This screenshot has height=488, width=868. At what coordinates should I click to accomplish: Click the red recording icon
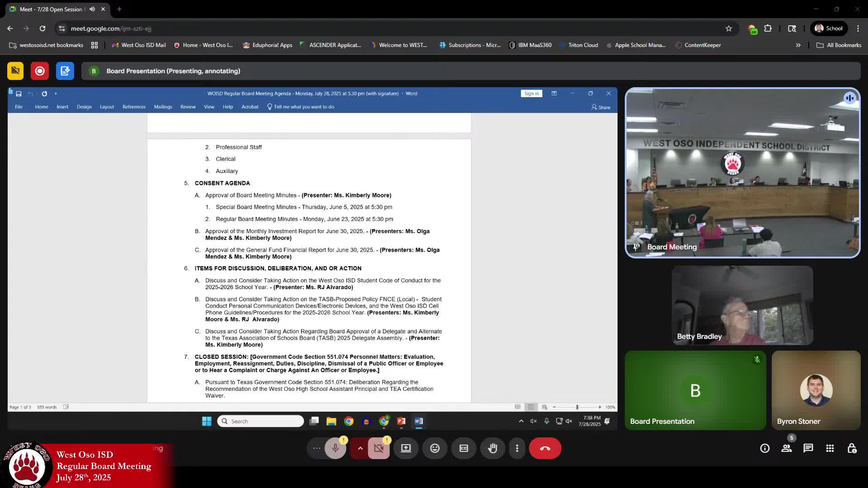tap(40, 71)
